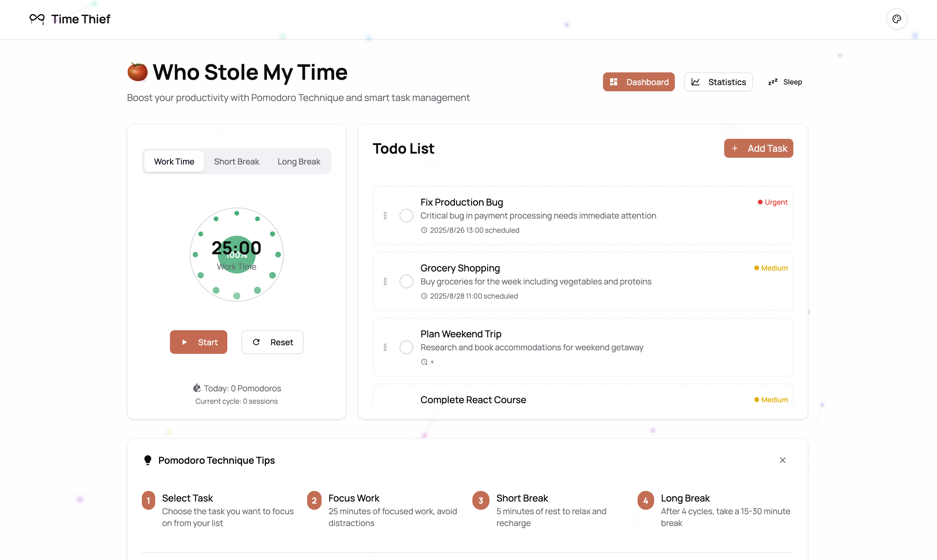Click the drag handle on Grocery Shopping task

click(x=385, y=281)
